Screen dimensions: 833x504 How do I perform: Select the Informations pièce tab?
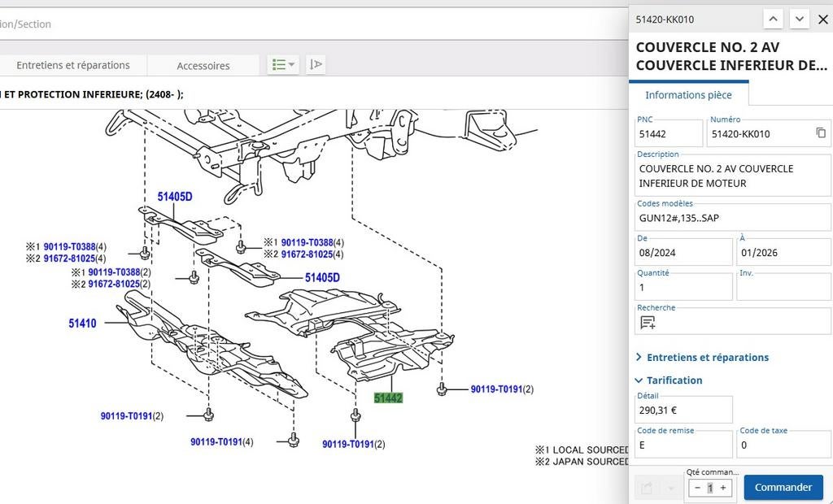point(688,95)
